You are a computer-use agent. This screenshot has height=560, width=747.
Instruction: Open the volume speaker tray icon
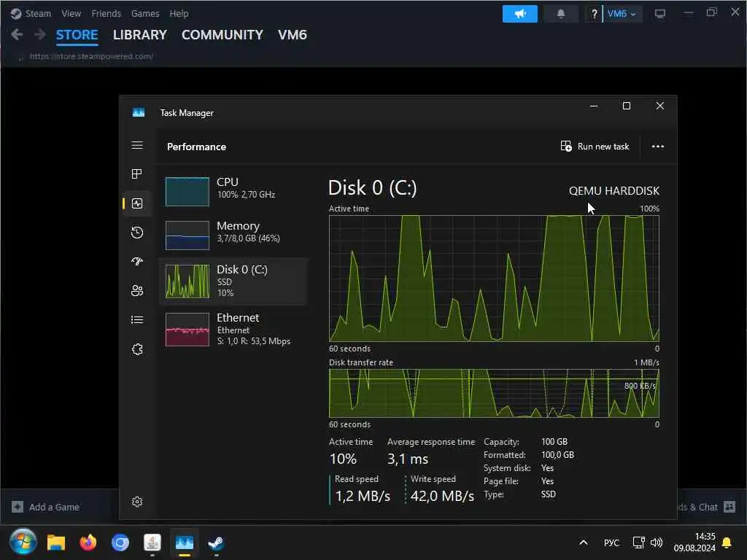[x=657, y=542]
